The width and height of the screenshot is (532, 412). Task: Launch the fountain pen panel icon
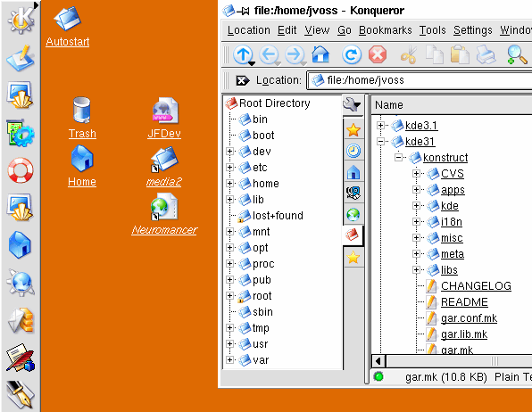coord(21,394)
